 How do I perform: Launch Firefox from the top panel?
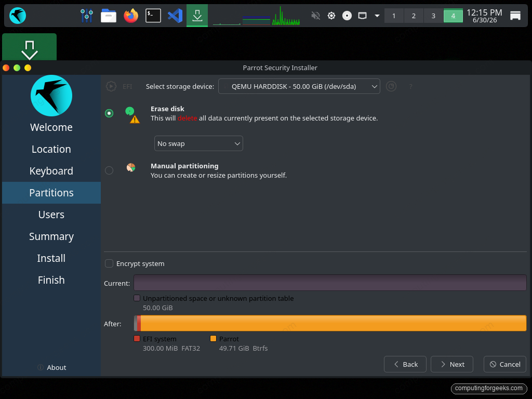coord(131,16)
